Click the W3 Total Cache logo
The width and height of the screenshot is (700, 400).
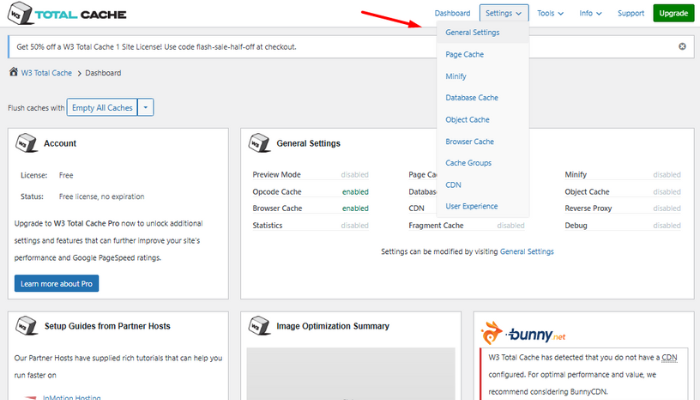pos(70,14)
